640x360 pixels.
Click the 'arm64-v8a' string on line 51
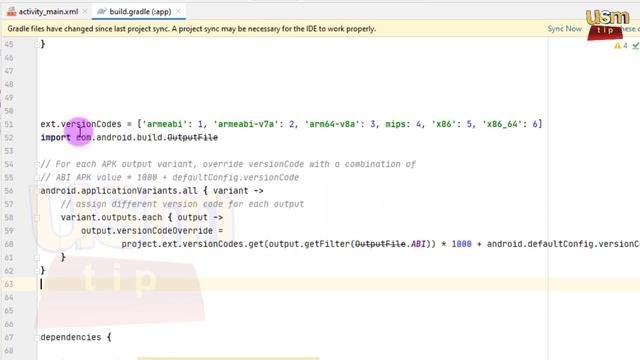pyautogui.click(x=332, y=124)
